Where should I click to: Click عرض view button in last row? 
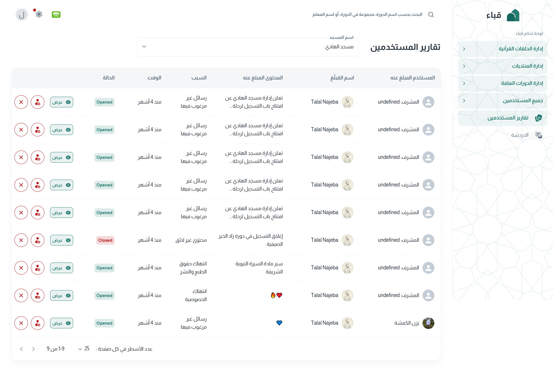pyautogui.click(x=62, y=323)
